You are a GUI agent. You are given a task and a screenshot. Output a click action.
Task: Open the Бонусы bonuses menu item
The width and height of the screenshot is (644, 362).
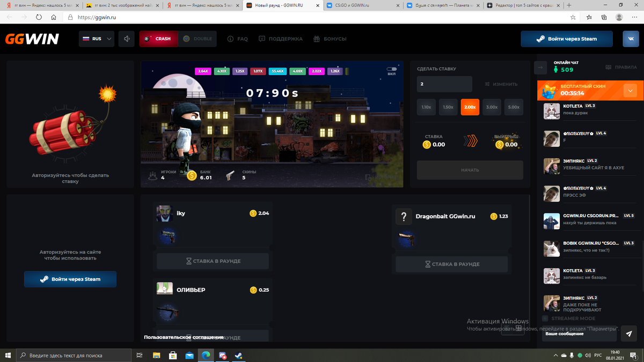(x=330, y=39)
